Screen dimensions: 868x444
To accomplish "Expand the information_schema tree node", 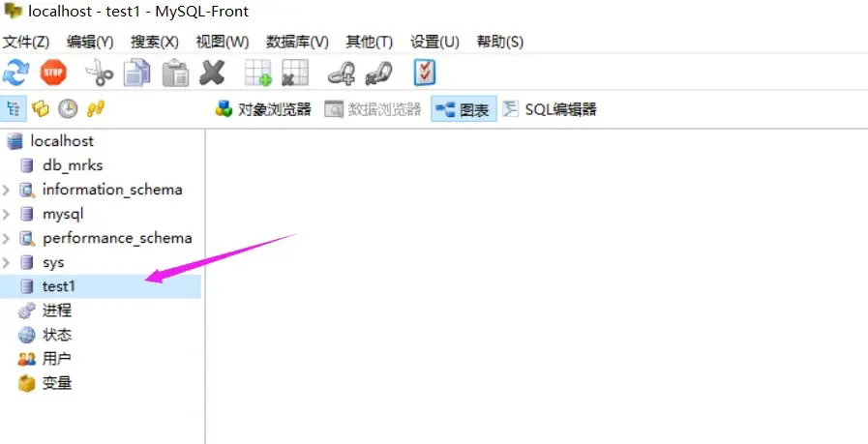I will [7, 190].
